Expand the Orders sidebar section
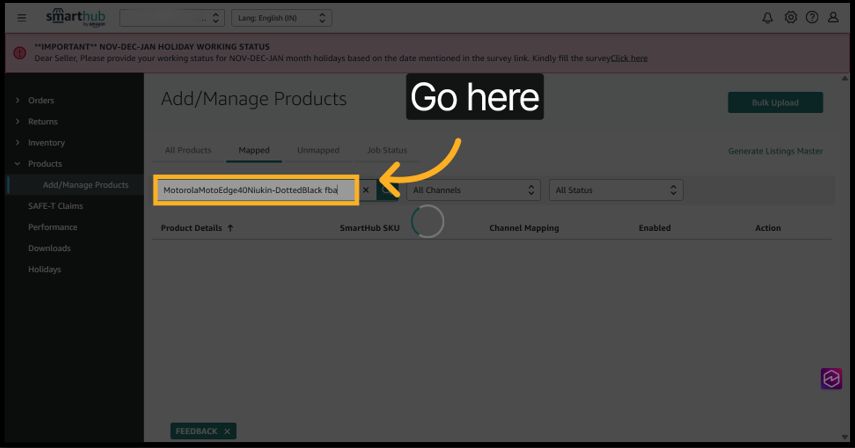 (41, 100)
